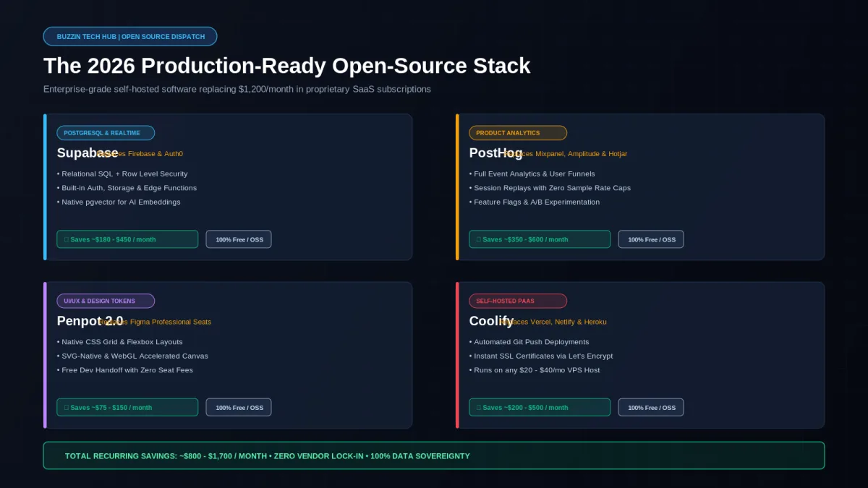The image size is (868, 488).
Task: Click the PostgreSQL & Realtime tag
Action: pos(106,133)
